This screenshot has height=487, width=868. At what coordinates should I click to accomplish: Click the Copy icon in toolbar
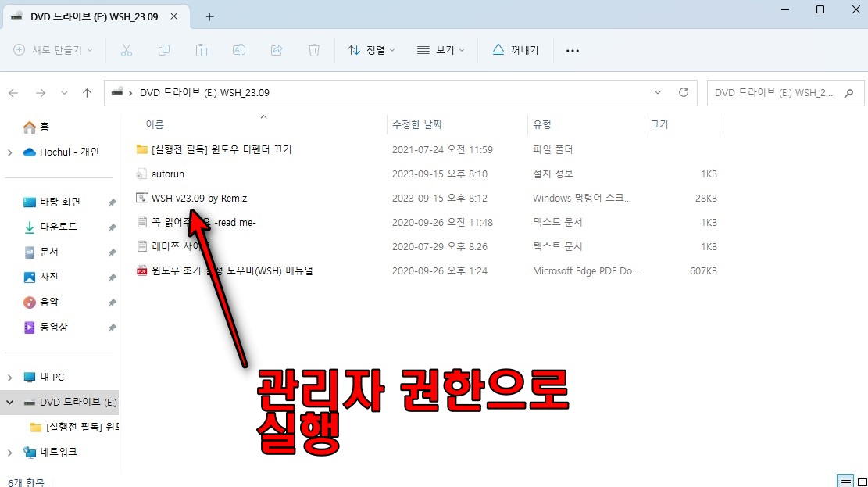164,50
